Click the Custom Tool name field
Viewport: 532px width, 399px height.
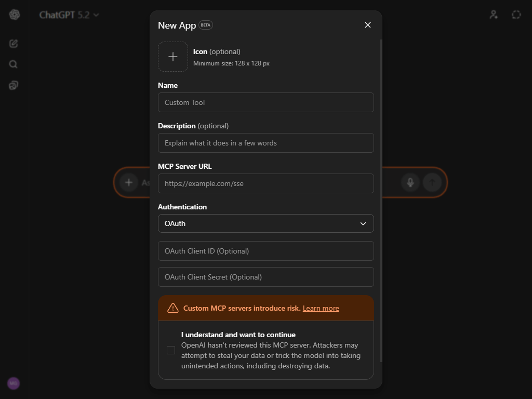pos(265,102)
